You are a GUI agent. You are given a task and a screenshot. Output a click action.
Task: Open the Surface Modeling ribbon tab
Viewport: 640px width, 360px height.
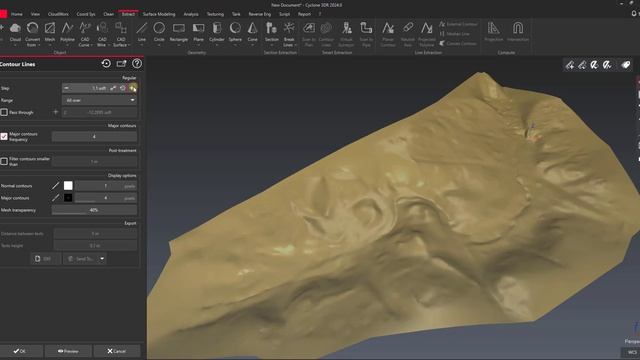click(159, 14)
